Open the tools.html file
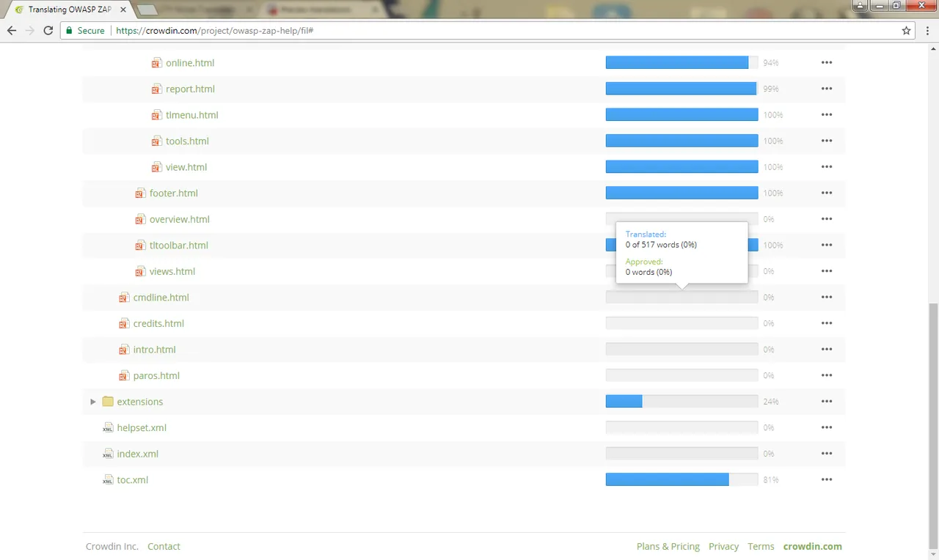 click(x=187, y=141)
